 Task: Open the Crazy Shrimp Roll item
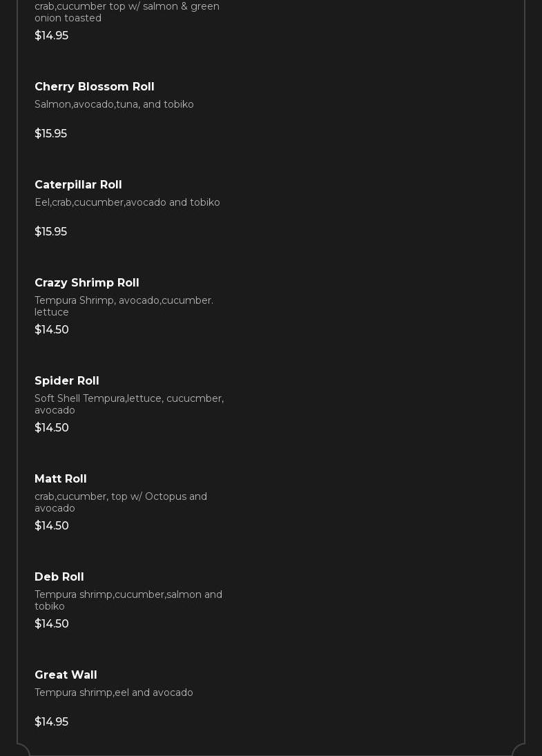pos(87,283)
